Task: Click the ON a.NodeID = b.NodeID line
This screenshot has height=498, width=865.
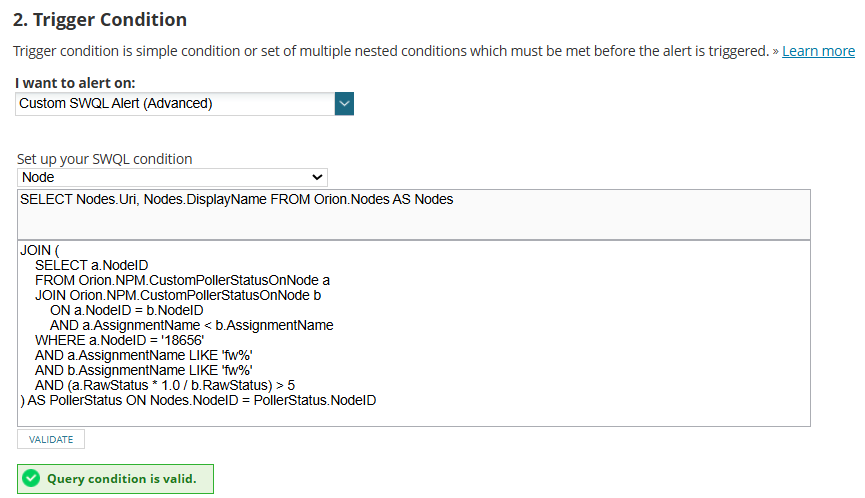Action: (127, 310)
